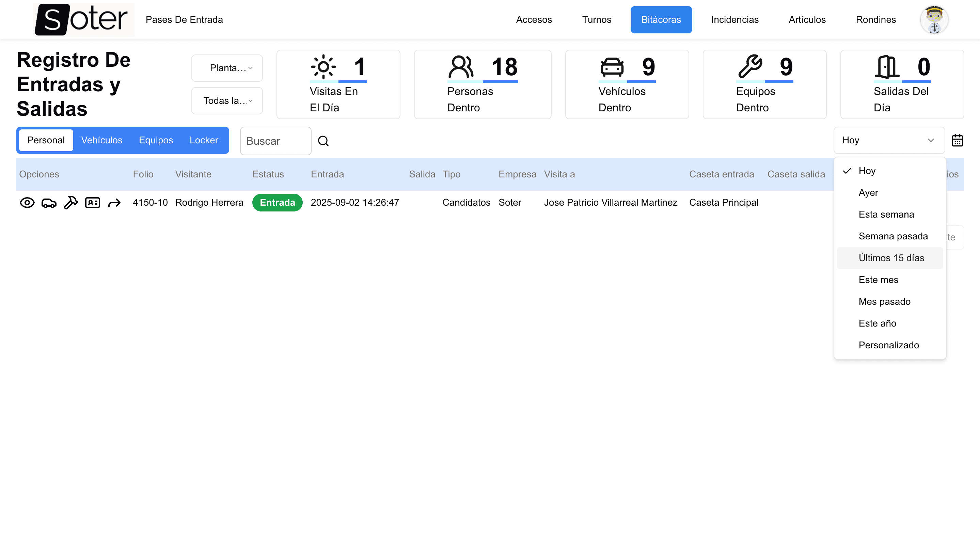The height and width of the screenshot is (553, 980).
Task: Open Incidencias from top navigation
Action: [734, 20]
